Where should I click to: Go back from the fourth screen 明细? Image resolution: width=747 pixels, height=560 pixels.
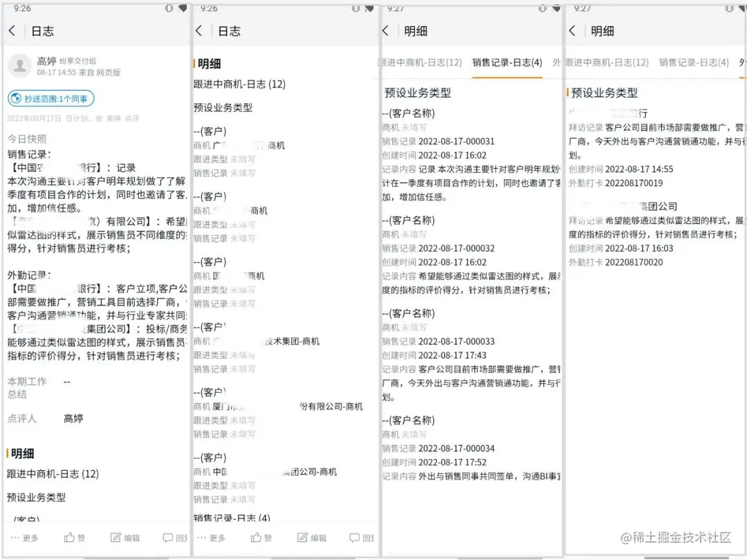click(572, 31)
